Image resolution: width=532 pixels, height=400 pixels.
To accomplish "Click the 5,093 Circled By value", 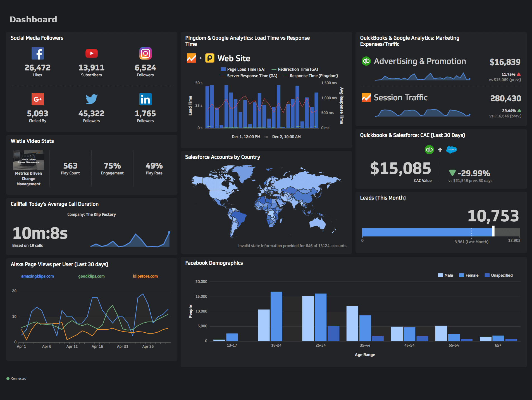I will coord(37,113).
